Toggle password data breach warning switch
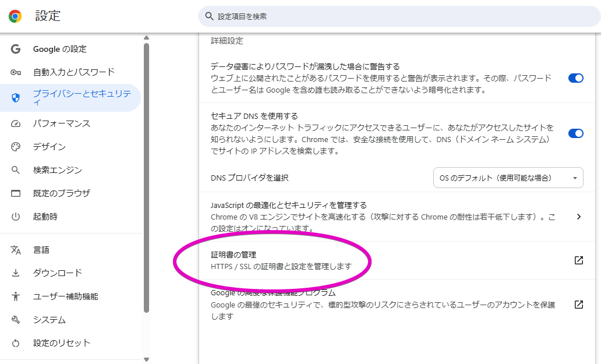Screen dimensions: 601x364 coord(576,78)
